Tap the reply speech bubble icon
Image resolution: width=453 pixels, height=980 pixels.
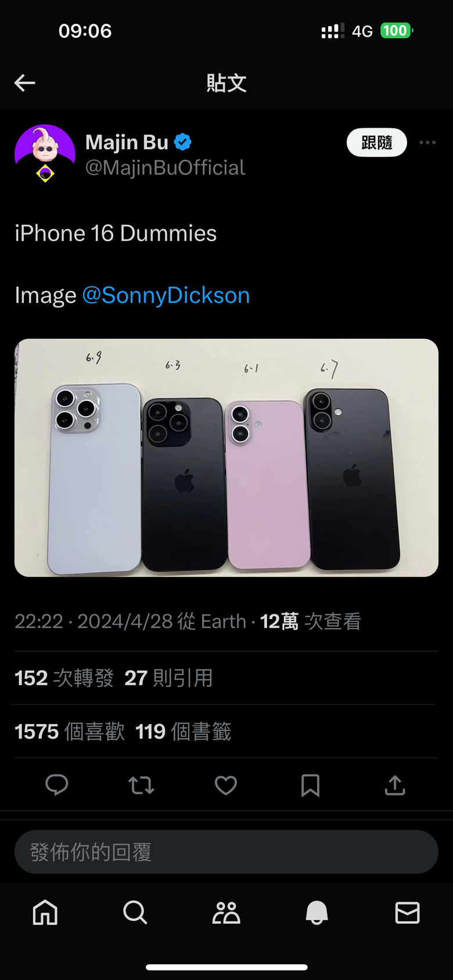[57, 785]
